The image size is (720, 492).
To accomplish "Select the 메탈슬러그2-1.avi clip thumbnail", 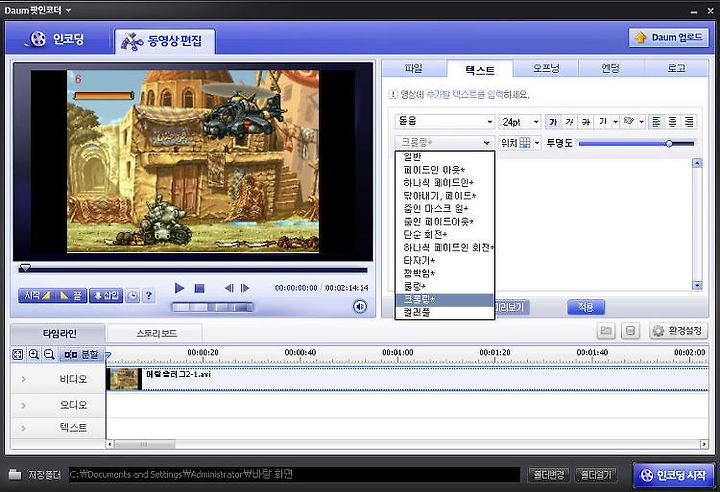I will pyautogui.click(x=124, y=379).
